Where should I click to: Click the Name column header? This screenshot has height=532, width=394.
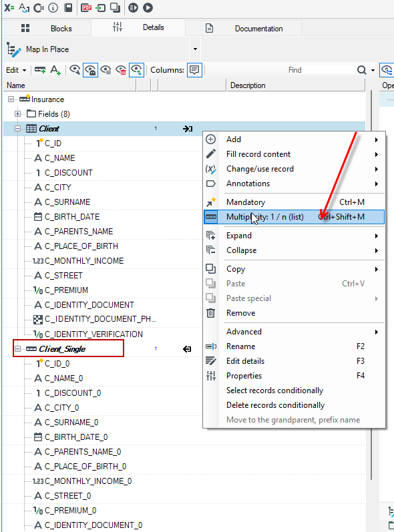click(x=69, y=85)
